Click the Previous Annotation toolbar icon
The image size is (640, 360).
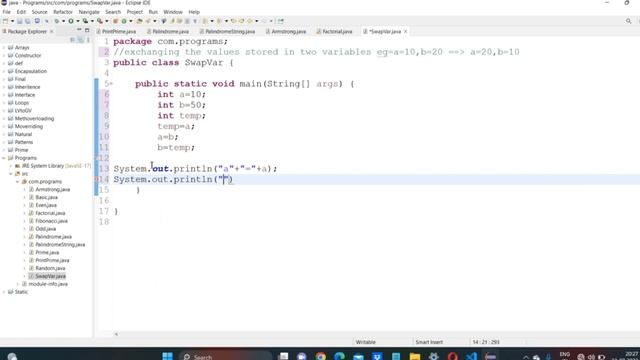pyautogui.click(x=219, y=21)
